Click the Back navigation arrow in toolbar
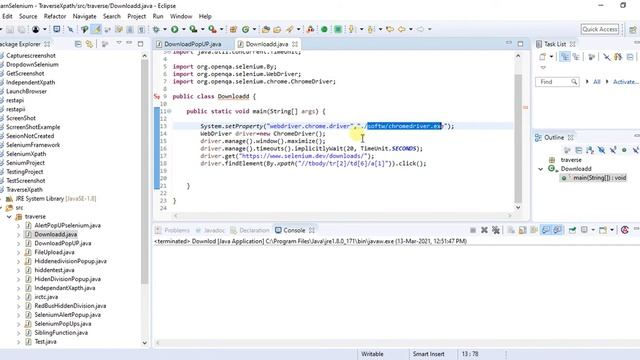Screen dimensions: 640x360 coord(402,29)
